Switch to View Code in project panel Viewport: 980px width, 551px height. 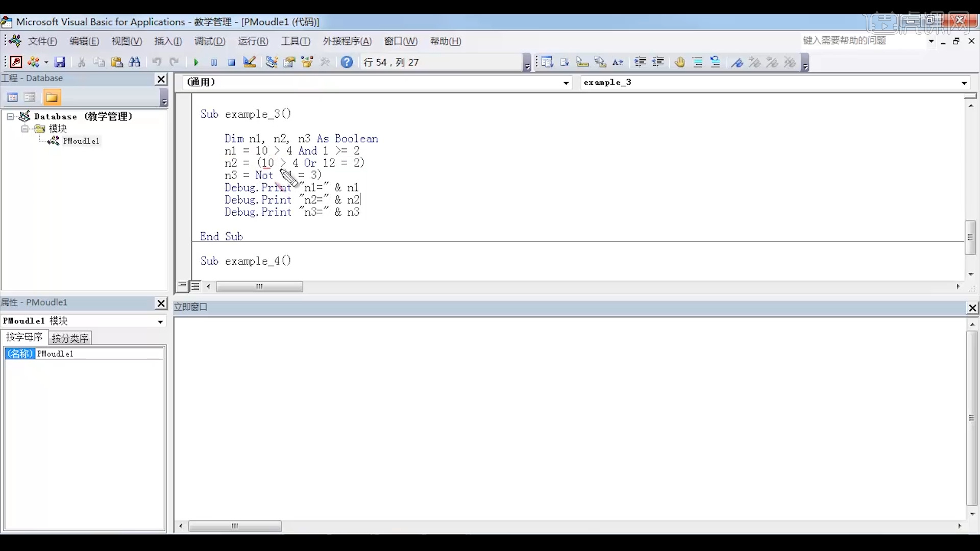tap(12, 97)
